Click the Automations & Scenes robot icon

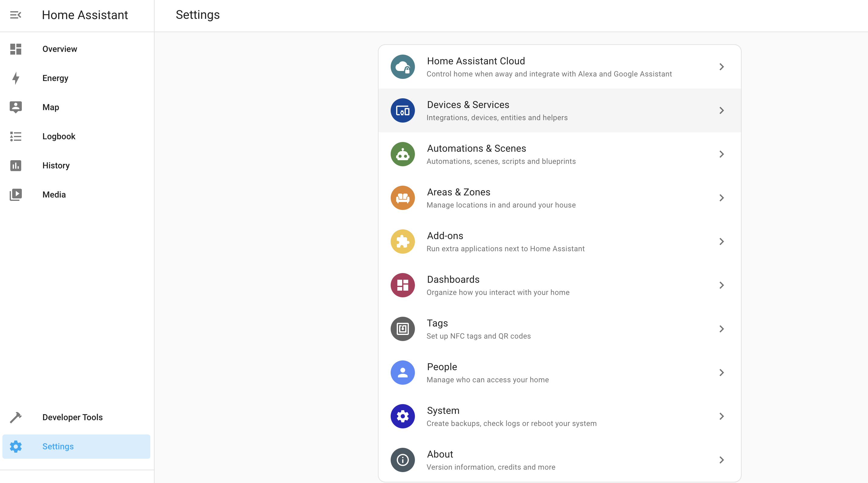pos(402,154)
